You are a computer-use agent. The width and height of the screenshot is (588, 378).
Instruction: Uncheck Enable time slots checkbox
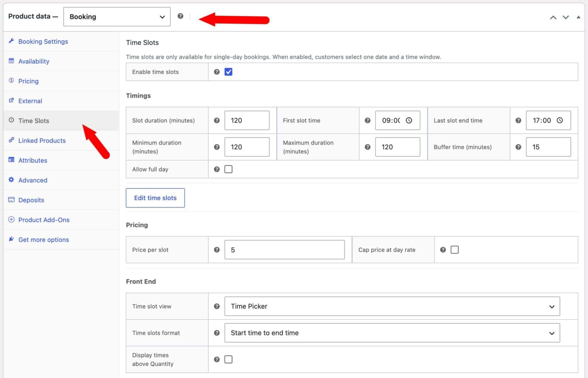pyautogui.click(x=228, y=72)
